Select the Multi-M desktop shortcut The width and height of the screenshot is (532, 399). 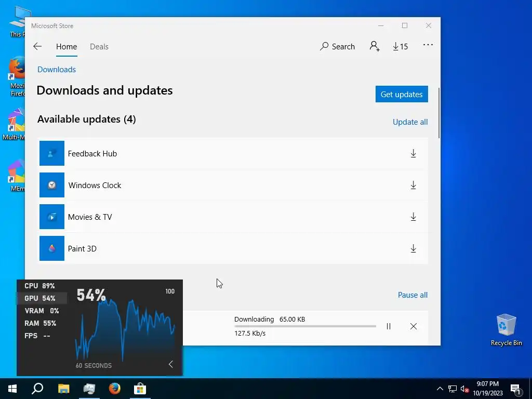click(x=14, y=124)
